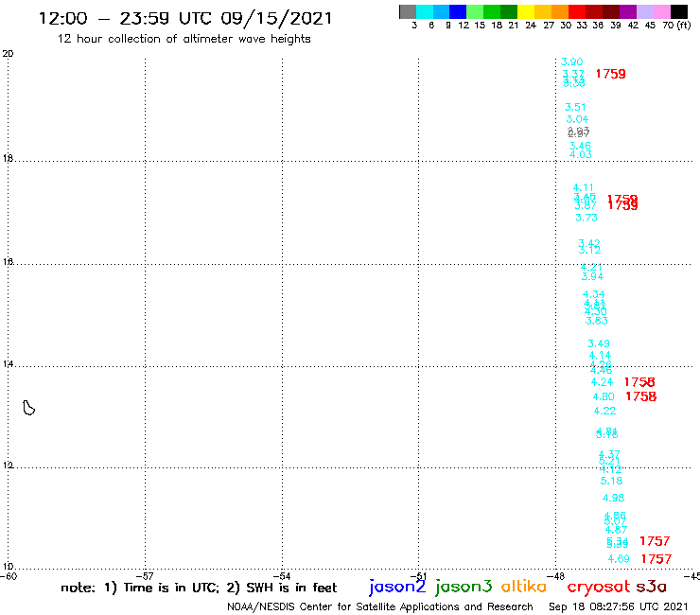The height and width of the screenshot is (615, 700).
Task: Click the wave height value 3.90
Action: coord(572,61)
